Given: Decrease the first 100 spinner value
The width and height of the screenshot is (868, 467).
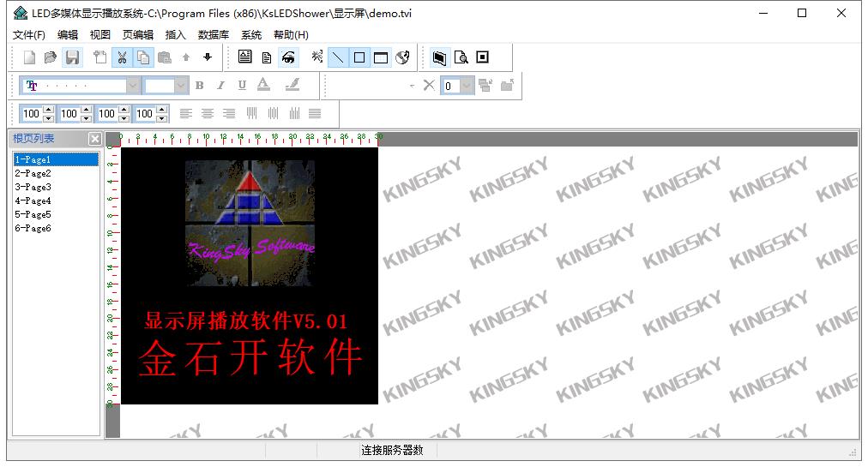Looking at the screenshot, I should [49, 118].
